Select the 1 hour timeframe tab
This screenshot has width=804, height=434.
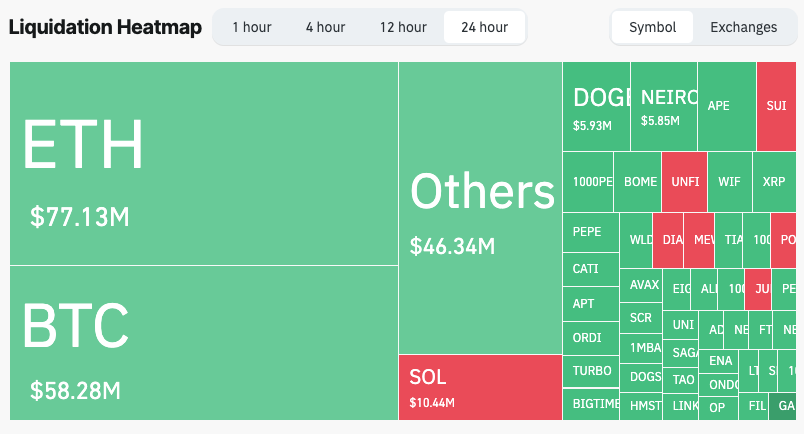tap(252, 27)
